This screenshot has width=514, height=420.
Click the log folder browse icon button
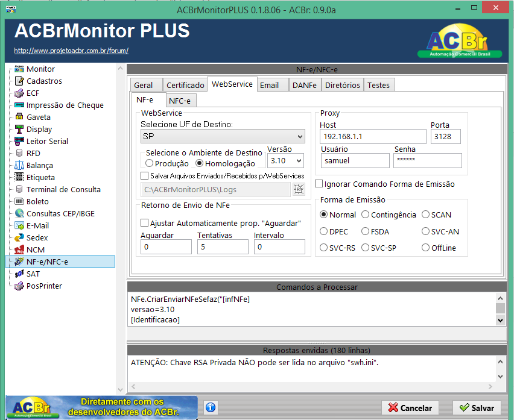click(299, 189)
